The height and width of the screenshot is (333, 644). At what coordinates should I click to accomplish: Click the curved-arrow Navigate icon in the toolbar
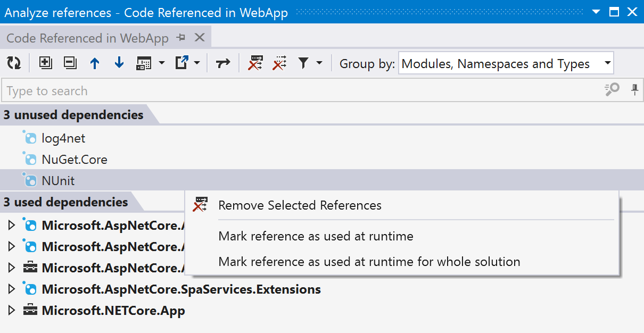223,63
